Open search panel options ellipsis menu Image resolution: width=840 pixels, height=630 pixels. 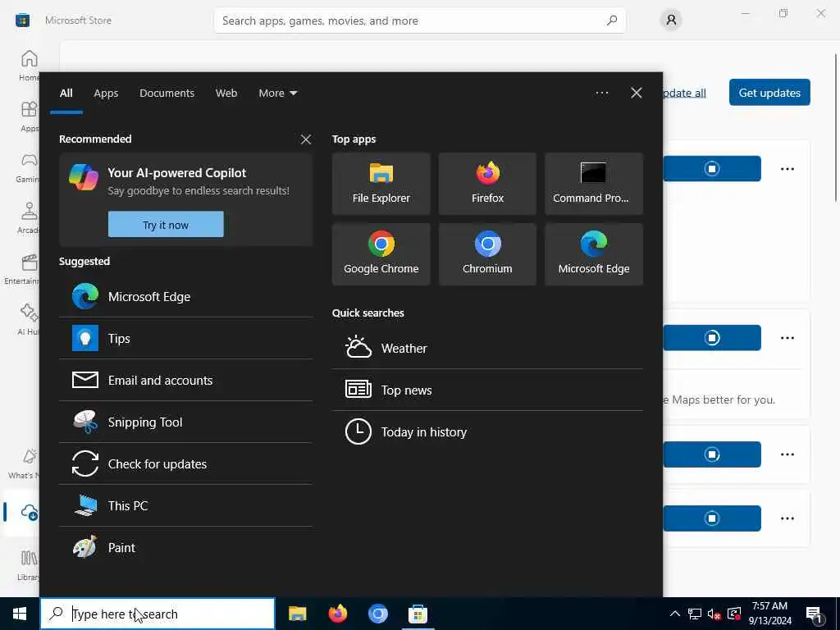tap(601, 94)
